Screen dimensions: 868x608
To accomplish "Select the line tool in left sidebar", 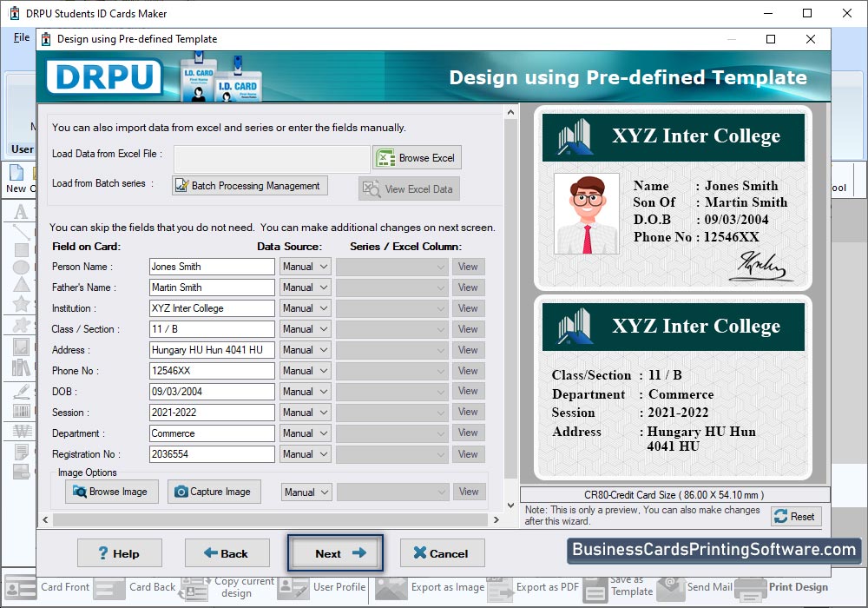I will coord(21,231).
